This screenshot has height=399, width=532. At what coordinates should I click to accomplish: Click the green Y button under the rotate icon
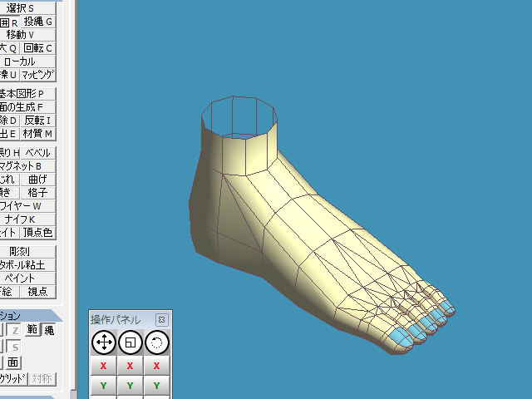(x=156, y=386)
